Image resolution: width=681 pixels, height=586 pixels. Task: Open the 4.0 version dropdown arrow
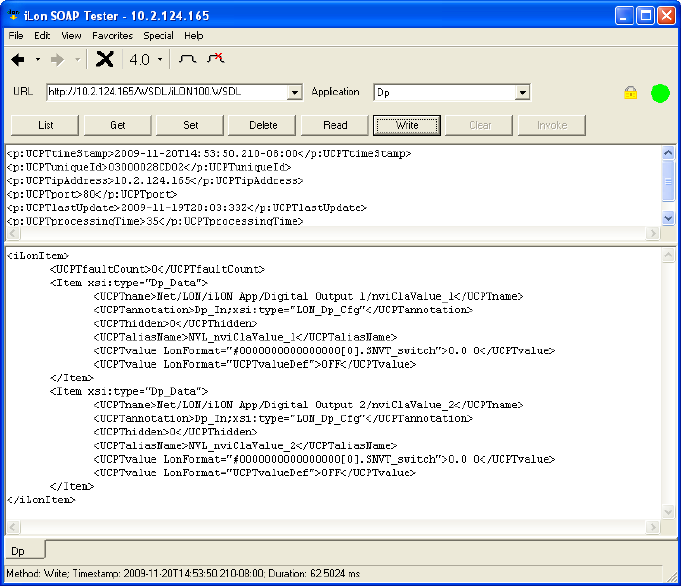(160, 60)
